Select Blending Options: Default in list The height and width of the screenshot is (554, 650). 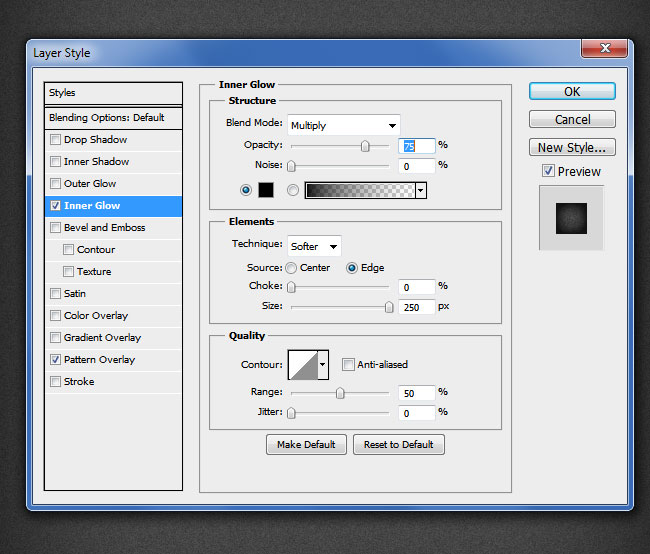[107, 117]
